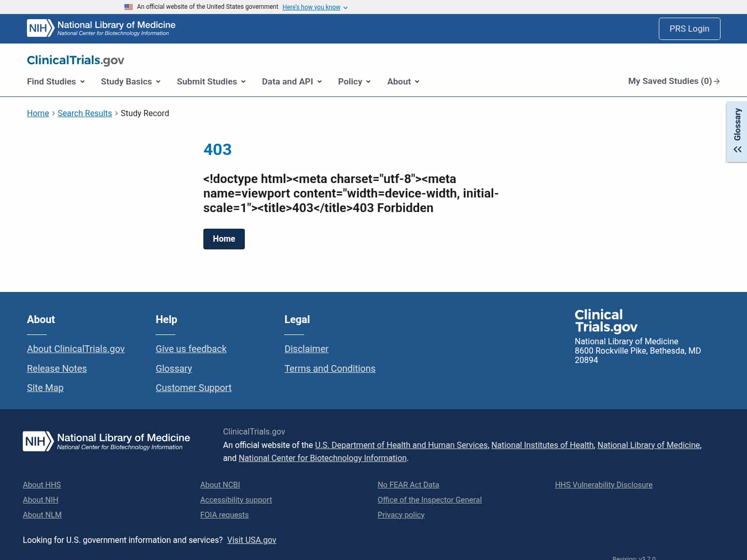Open the Find Studies menu

(56, 81)
